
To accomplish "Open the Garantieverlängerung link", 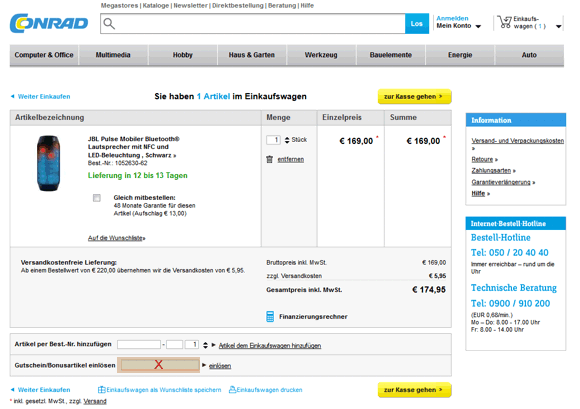I will coord(501,182).
